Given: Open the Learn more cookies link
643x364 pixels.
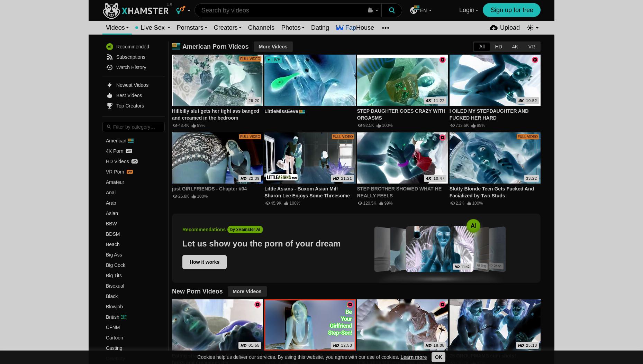Looking at the screenshot, I should click(x=414, y=357).
